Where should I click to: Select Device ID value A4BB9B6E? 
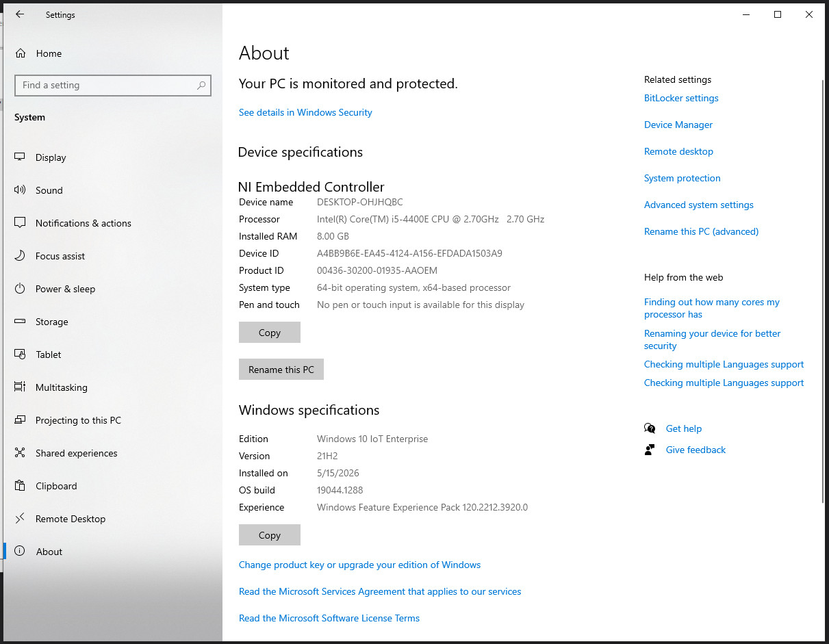[409, 253]
